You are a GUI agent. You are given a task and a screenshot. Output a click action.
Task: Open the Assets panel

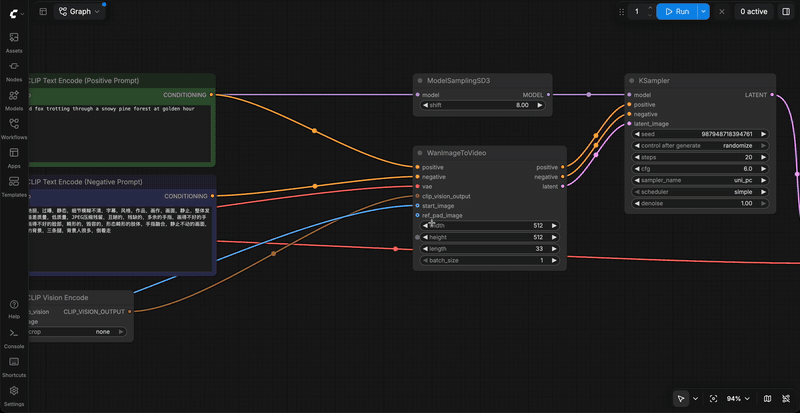[14, 43]
